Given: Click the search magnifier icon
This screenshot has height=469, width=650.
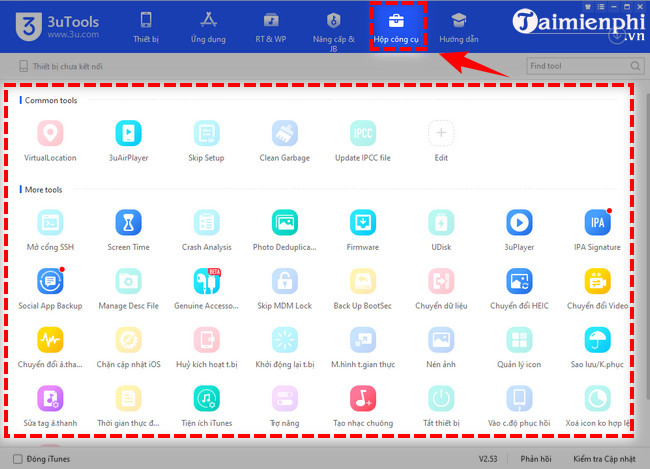Looking at the screenshot, I should 635,66.
